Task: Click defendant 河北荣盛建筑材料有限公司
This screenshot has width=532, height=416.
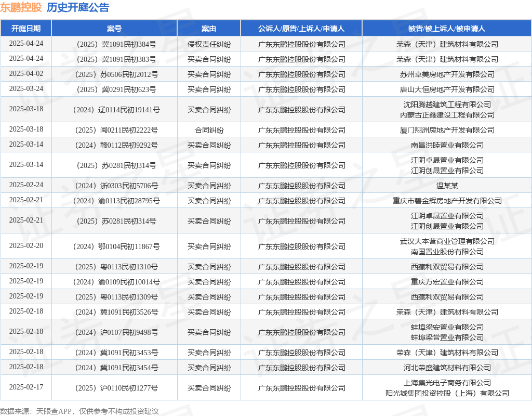Action: (447, 368)
